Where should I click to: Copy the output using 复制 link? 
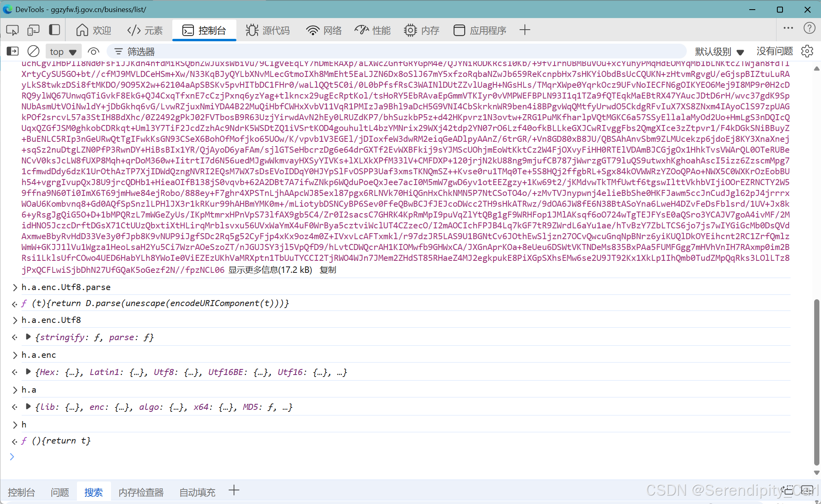[328, 270]
